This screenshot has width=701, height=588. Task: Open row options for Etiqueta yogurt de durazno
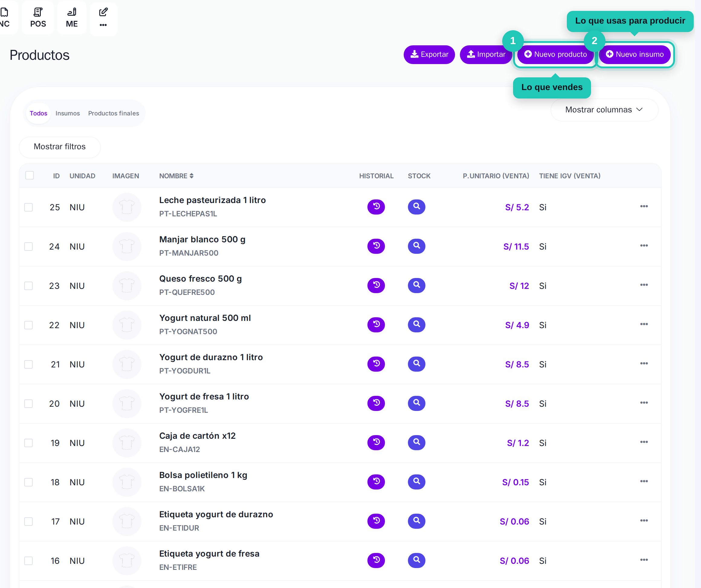[x=644, y=521]
